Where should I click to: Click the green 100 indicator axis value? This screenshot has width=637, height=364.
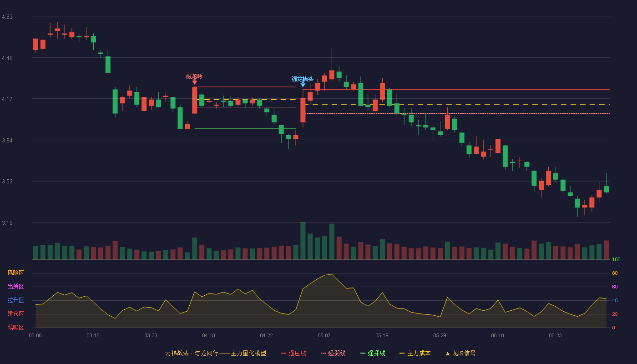616,260
